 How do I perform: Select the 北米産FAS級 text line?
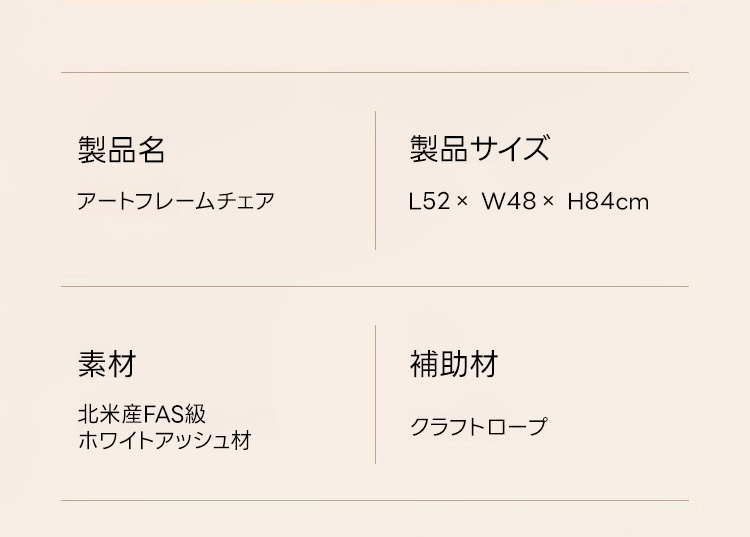pos(141,414)
